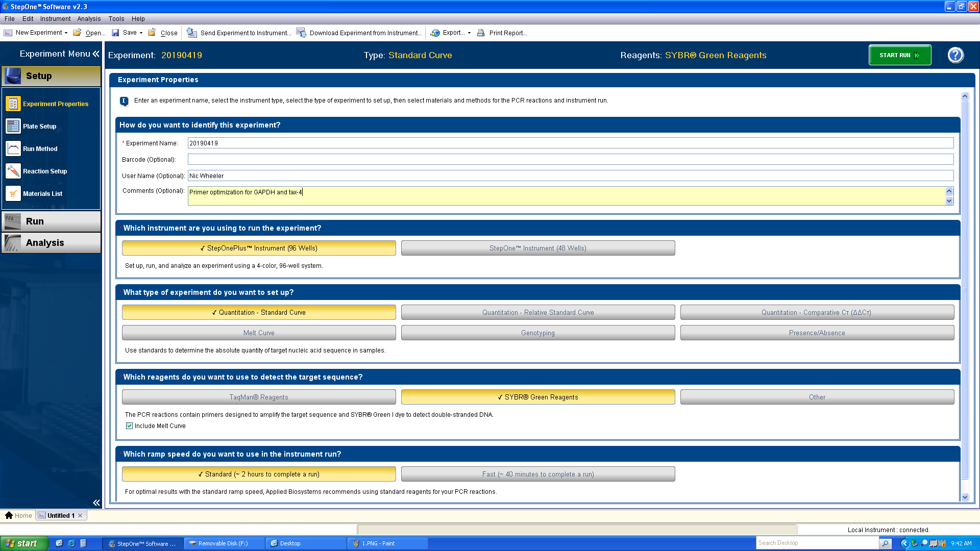Viewport: 980px width, 551px height.
Task: Select Quantitation - Relative Standard Curve
Action: coord(538,312)
